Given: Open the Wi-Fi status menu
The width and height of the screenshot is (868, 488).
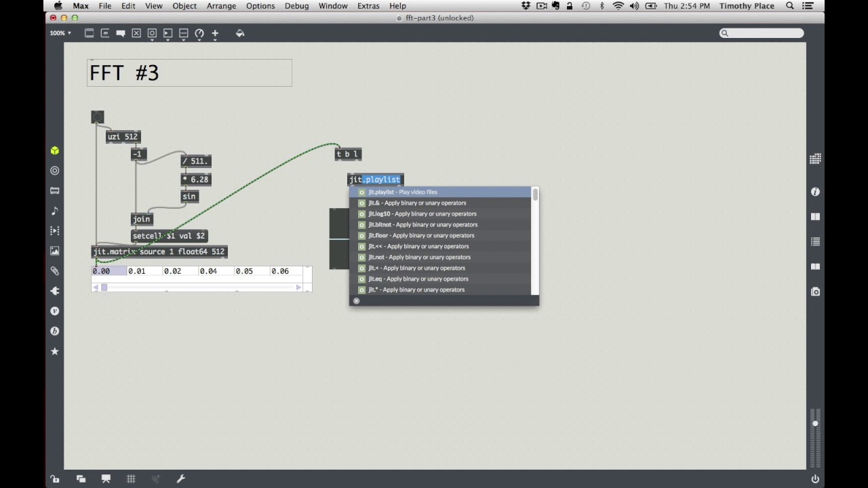Looking at the screenshot, I should tap(618, 6).
